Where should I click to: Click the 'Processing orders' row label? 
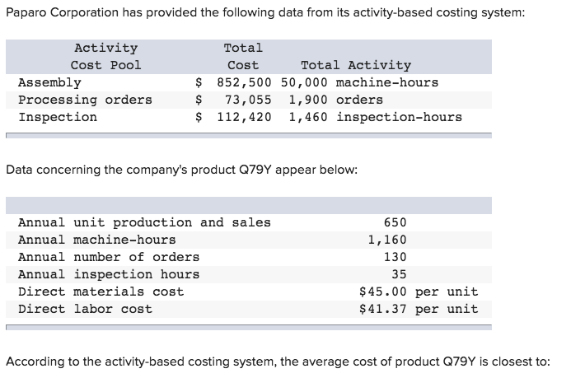click(x=86, y=100)
